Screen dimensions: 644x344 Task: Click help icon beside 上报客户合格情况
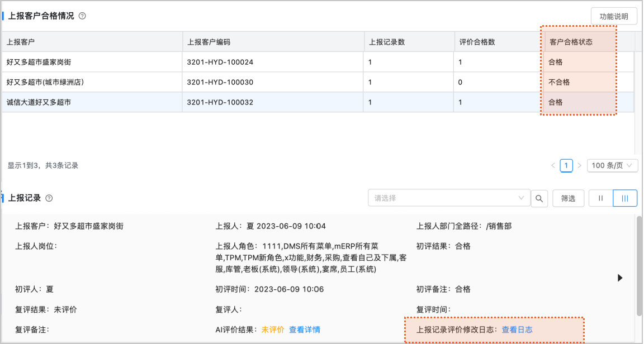pos(82,16)
